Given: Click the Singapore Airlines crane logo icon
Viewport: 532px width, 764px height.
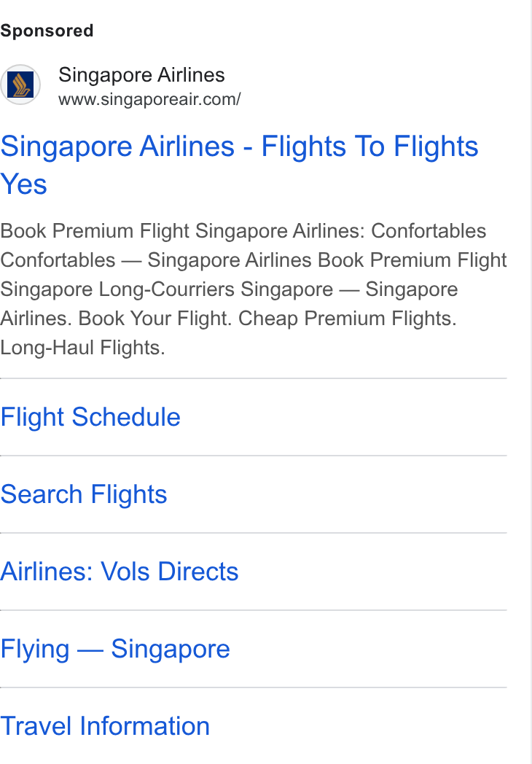Looking at the screenshot, I should pos(20,85).
